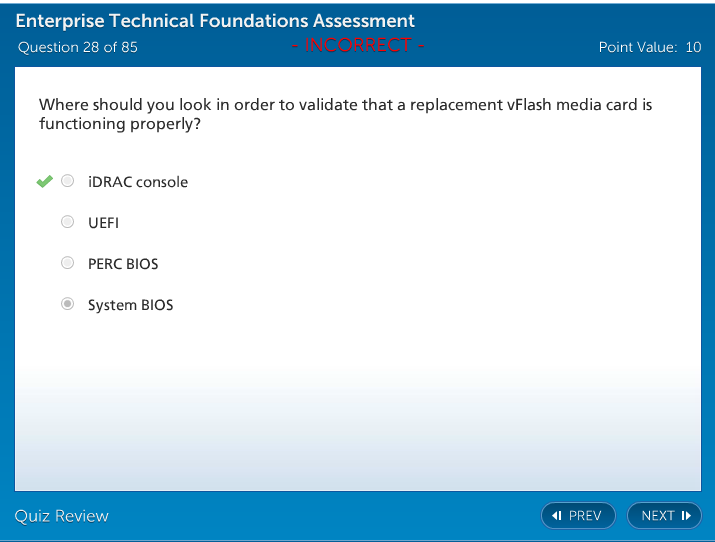Choose the PERC BIOS radio button
This screenshot has height=542, width=715.
68,263
